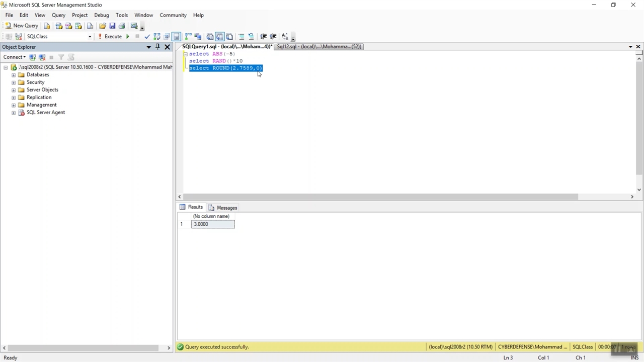Expand the Security folder node

[14, 82]
